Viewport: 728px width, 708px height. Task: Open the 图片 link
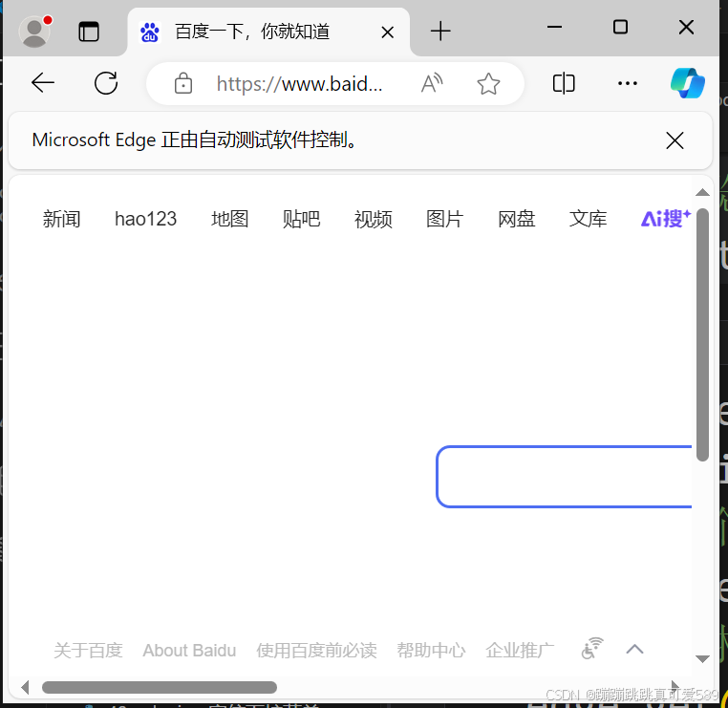(445, 219)
